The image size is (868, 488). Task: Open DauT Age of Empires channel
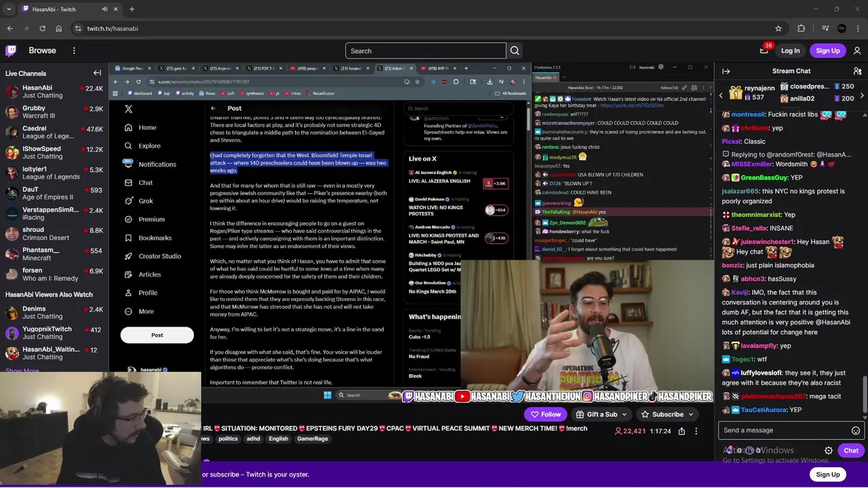[x=54, y=193]
